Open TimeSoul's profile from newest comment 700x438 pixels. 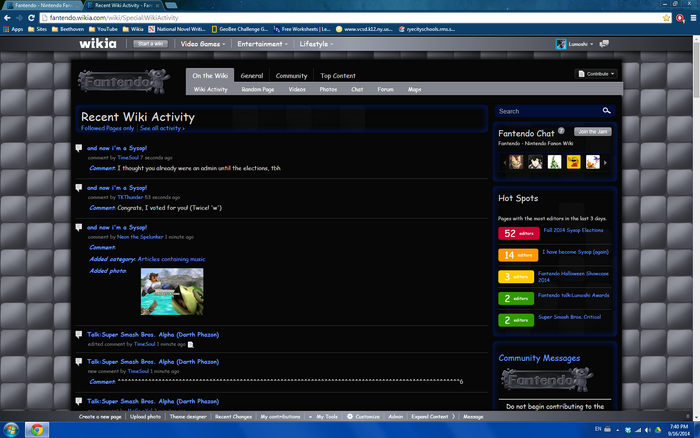128,158
